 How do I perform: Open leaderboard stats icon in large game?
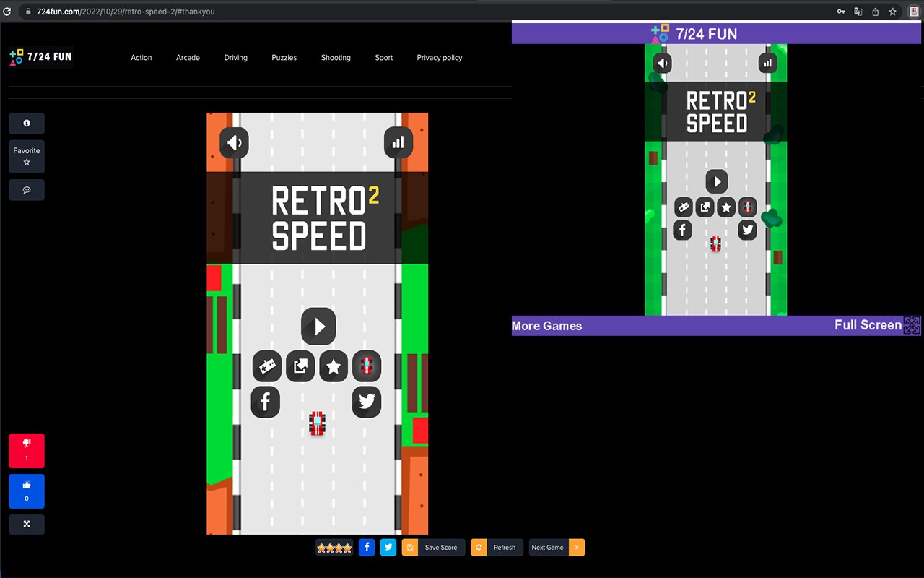(x=398, y=143)
